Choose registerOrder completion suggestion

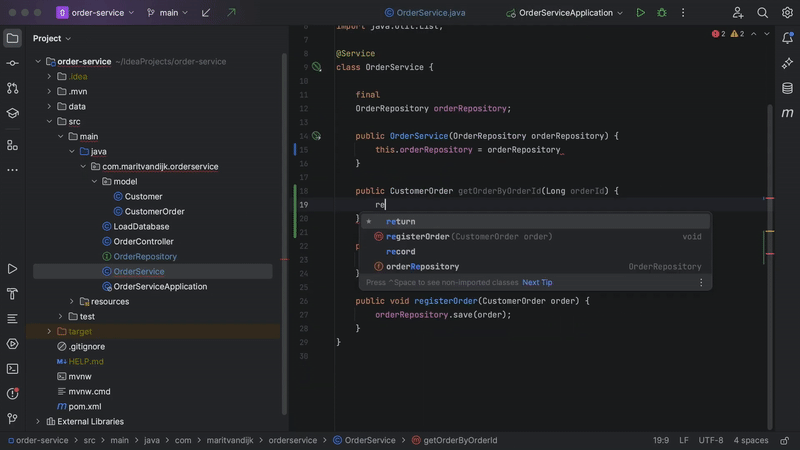[535, 237]
